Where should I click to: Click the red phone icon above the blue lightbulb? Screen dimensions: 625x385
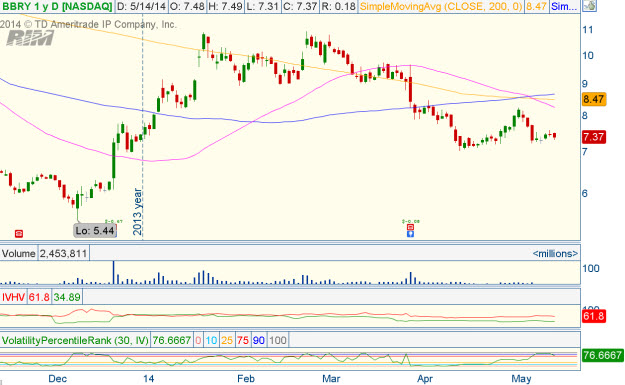coord(410,227)
